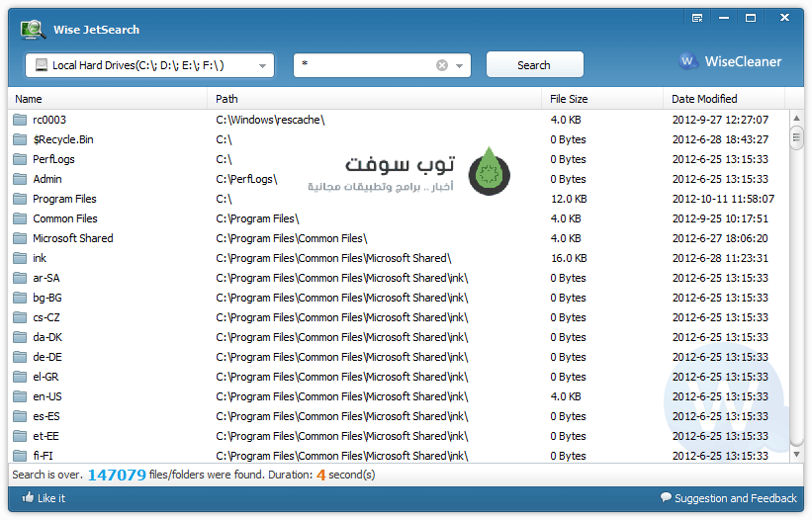The width and height of the screenshot is (812, 520).
Task: Click the thumbs-up Like it icon
Action: tap(28, 497)
